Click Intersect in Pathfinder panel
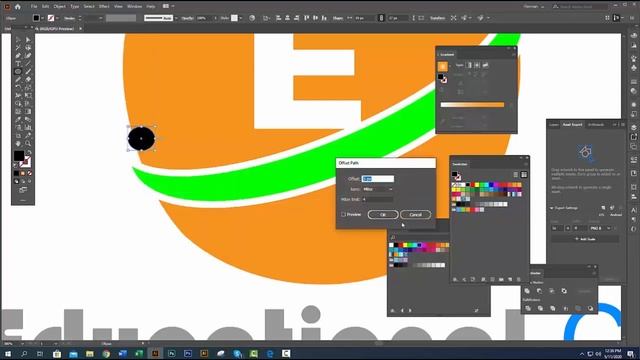This screenshot has height=360, width=640. [552, 291]
